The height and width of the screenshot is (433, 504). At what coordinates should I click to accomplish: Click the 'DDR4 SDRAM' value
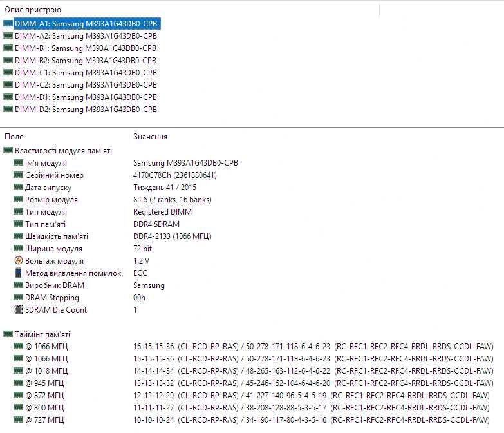[156, 224]
